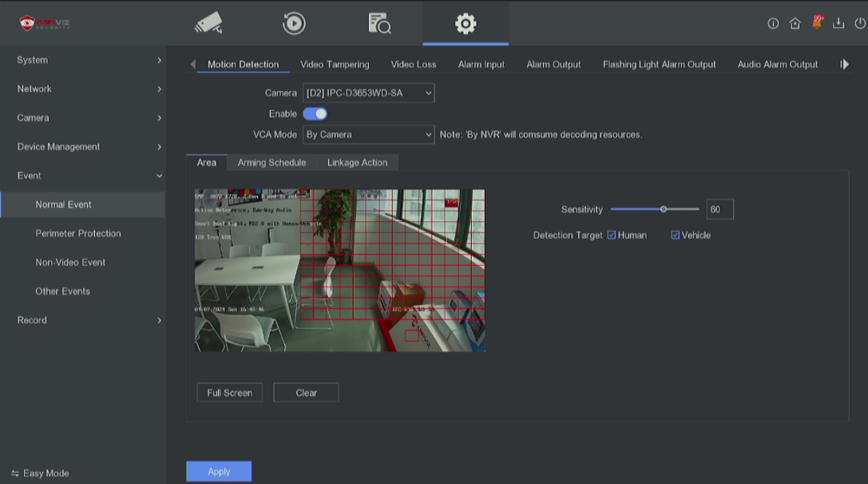Screen dimensions: 868x484
Task: Open the playback icon in top bar
Action: [294, 24]
